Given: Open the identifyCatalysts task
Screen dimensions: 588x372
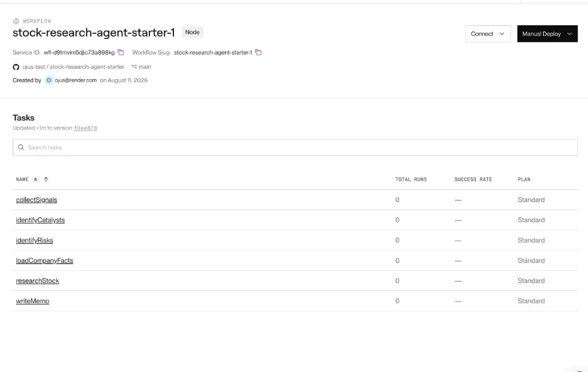Looking at the screenshot, I should (x=40, y=220).
